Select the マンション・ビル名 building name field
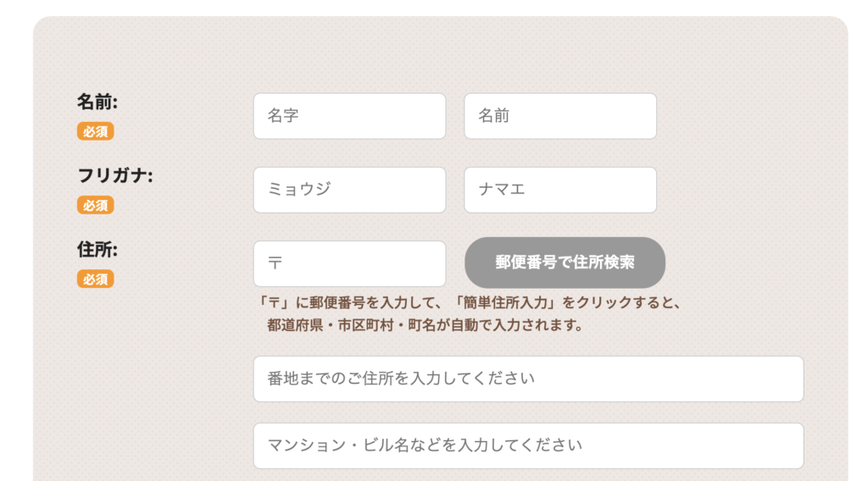This screenshot has width=868, height=481. [528, 445]
